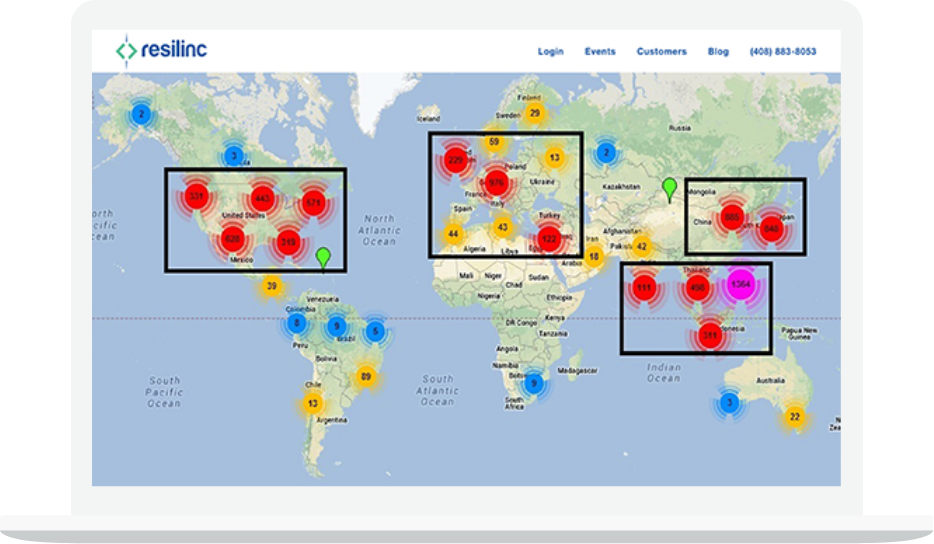The image size is (934, 544).
Task: Click the yellow 22 cluster in Australia
Action: (794, 417)
